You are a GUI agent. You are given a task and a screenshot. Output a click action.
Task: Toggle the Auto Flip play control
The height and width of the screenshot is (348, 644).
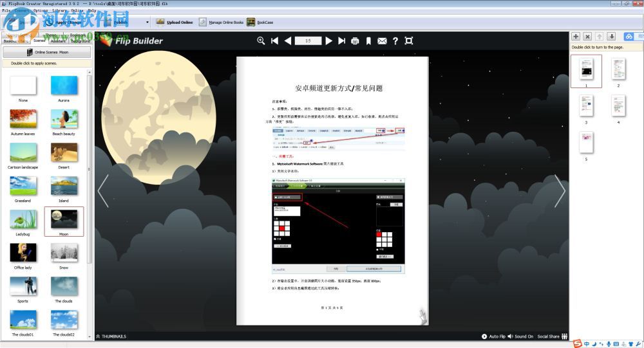point(493,336)
